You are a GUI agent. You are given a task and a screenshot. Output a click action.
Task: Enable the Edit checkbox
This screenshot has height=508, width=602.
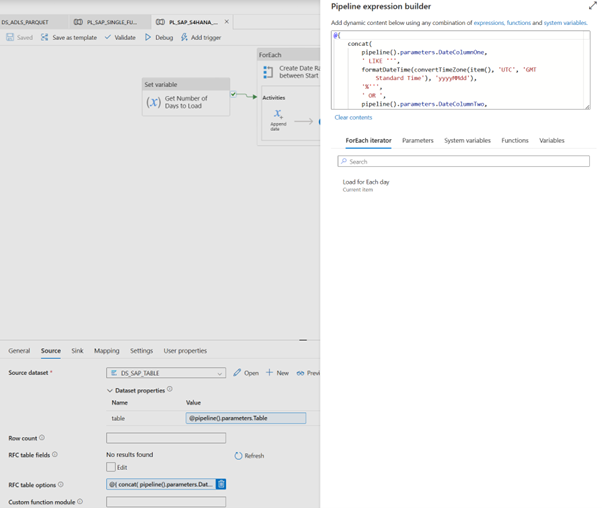pyautogui.click(x=111, y=467)
